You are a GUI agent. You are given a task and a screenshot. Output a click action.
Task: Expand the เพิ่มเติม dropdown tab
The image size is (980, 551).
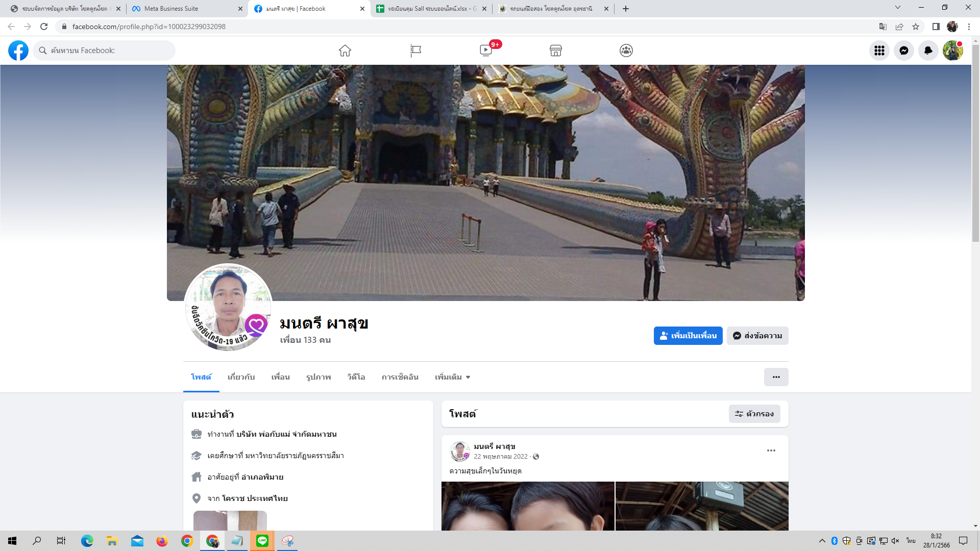point(452,377)
